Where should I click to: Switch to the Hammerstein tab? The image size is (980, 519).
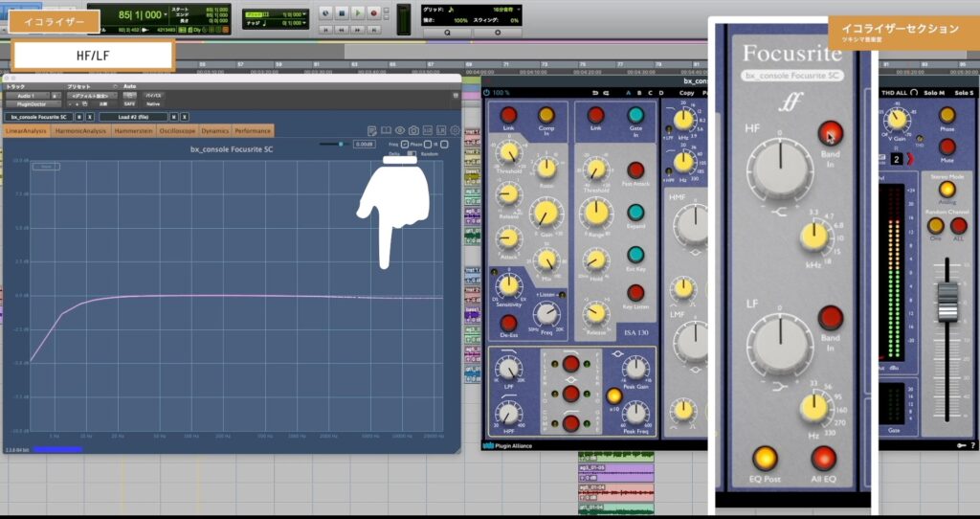(x=134, y=130)
